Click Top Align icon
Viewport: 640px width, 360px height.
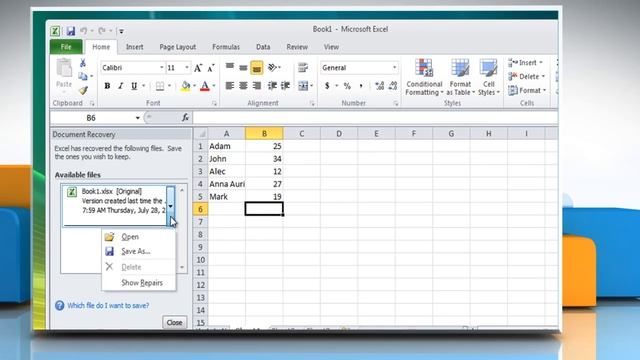(x=230, y=67)
